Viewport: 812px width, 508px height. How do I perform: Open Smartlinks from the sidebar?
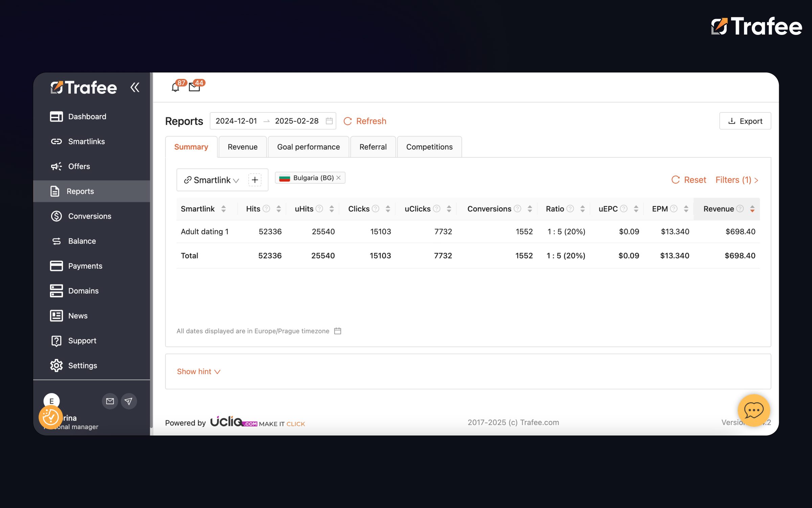(91, 142)
